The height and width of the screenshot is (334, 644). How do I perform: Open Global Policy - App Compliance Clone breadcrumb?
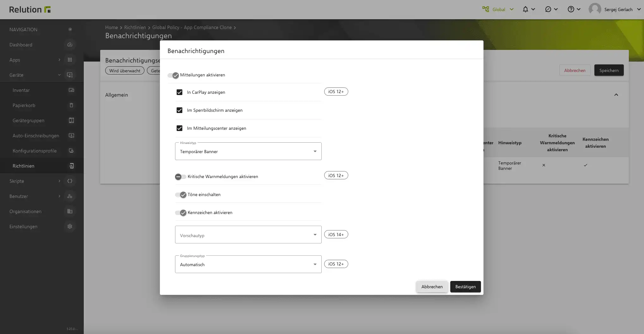(x=192, y=27)
